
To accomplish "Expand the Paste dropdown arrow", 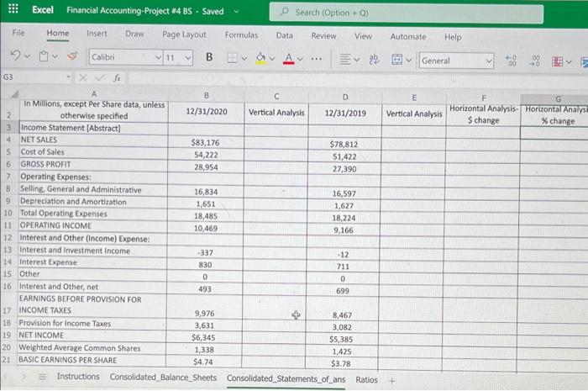I will (55, 56).
